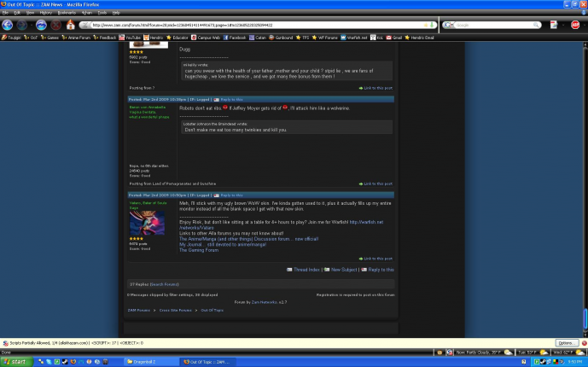Click the Baron von Annabelle username

[148, 108]
